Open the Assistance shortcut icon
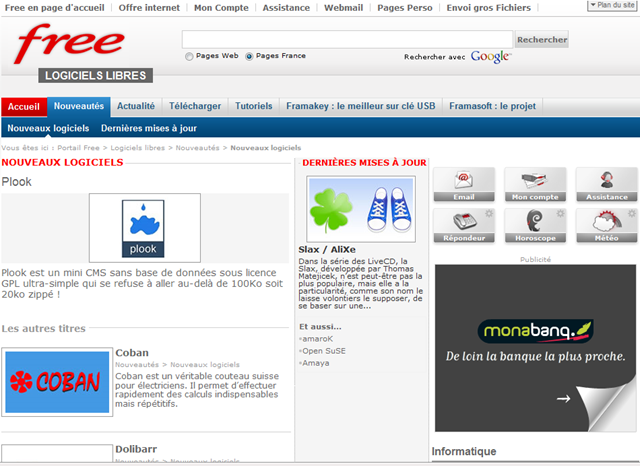Screen dimensions: 640x466 607,185
